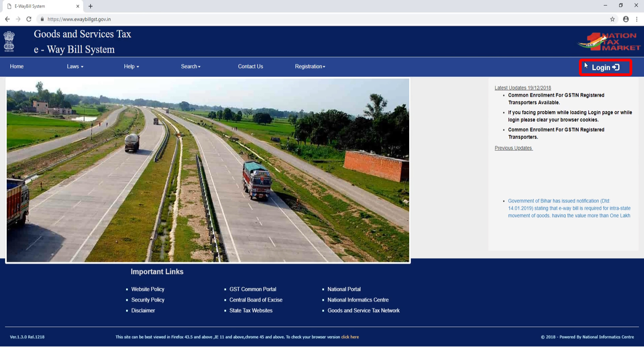Open the Disclaimer link
Viewport: 644px width, 362px height.
143,310
